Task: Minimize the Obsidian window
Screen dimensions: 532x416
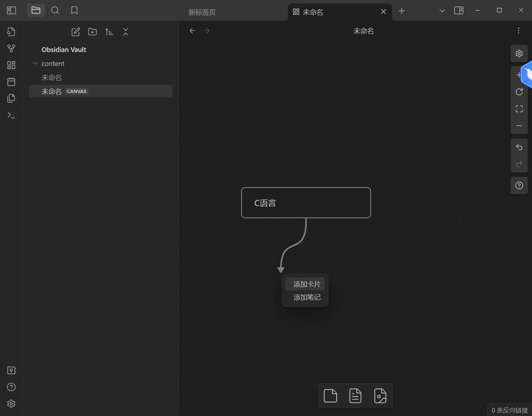Action: 477,11
